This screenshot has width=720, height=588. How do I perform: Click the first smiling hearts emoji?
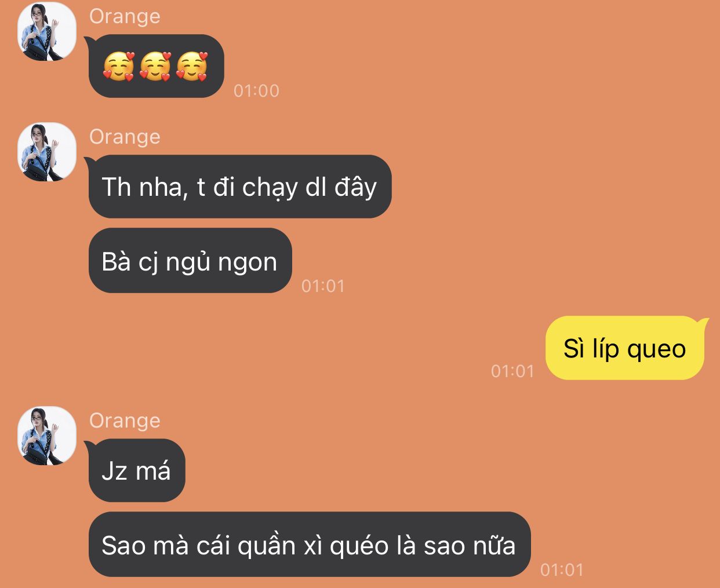pos(119,66)
